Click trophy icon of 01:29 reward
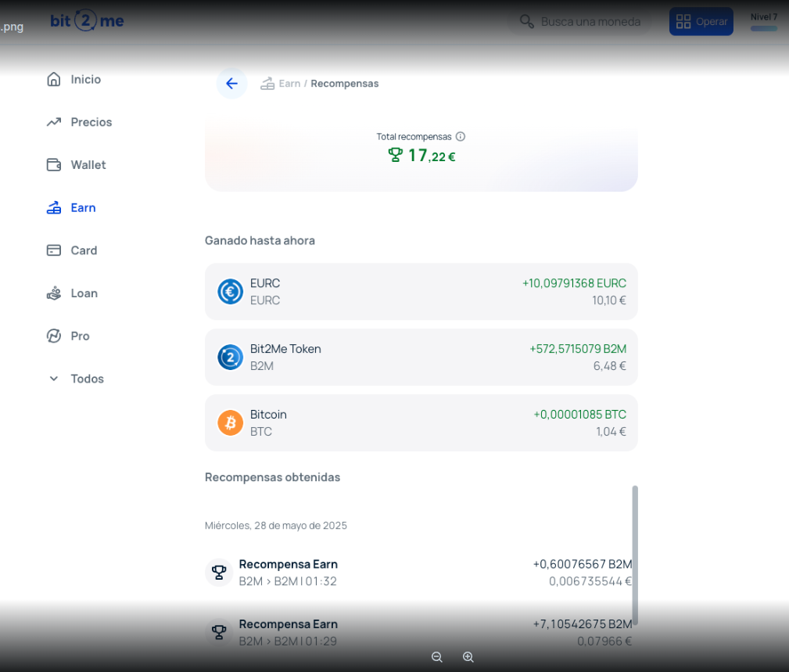The width and height of the screenshot is (789, 672). (219, 632)
